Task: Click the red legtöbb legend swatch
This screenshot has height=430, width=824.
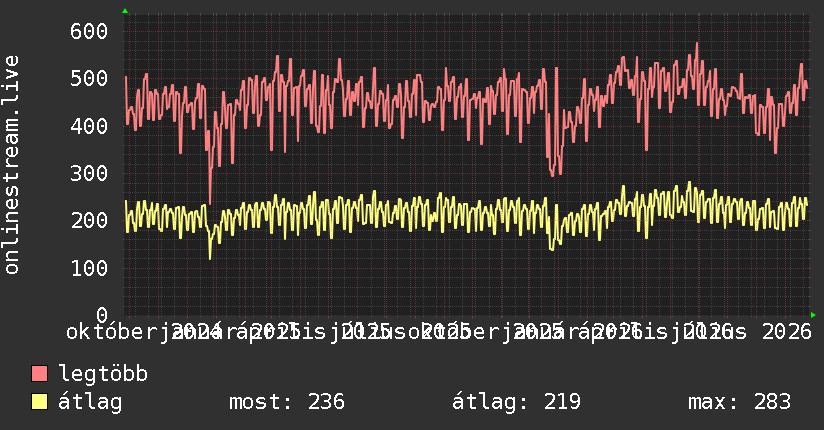Action: coord(39,374)
